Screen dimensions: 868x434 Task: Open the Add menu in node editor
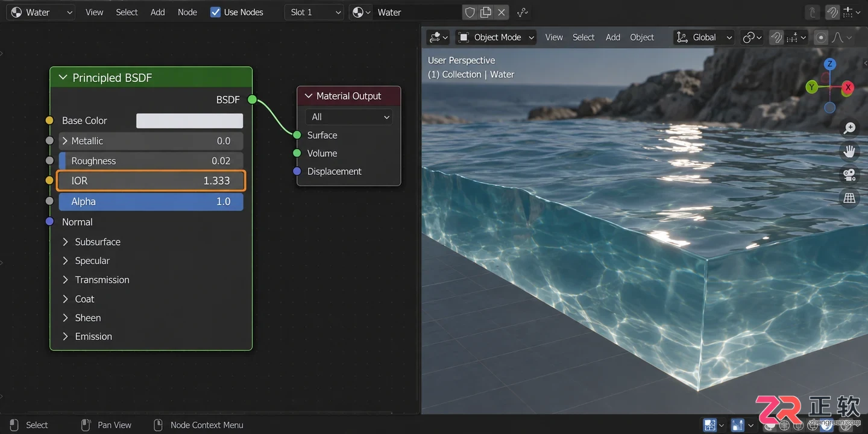click(x=158, y=12)
